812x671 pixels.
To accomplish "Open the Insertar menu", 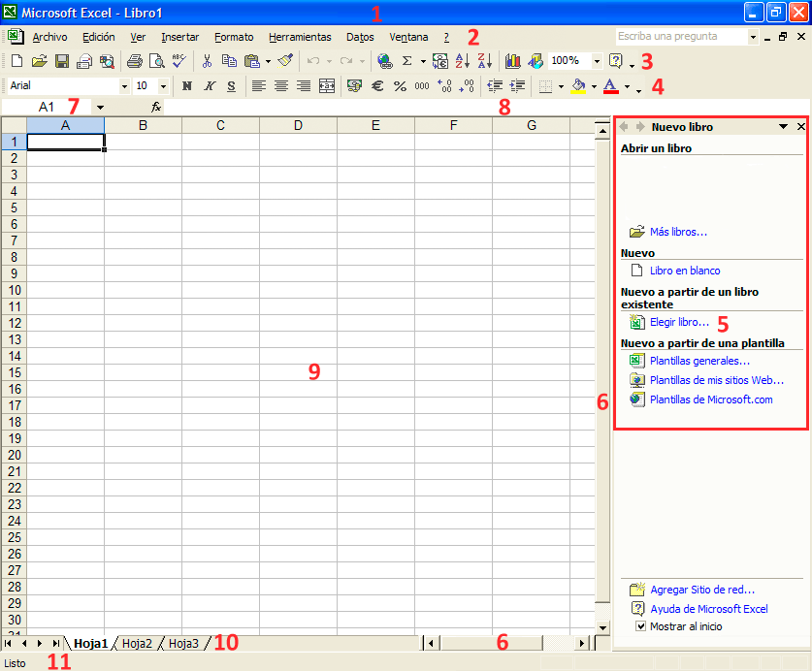I will [x=179, y=37].
